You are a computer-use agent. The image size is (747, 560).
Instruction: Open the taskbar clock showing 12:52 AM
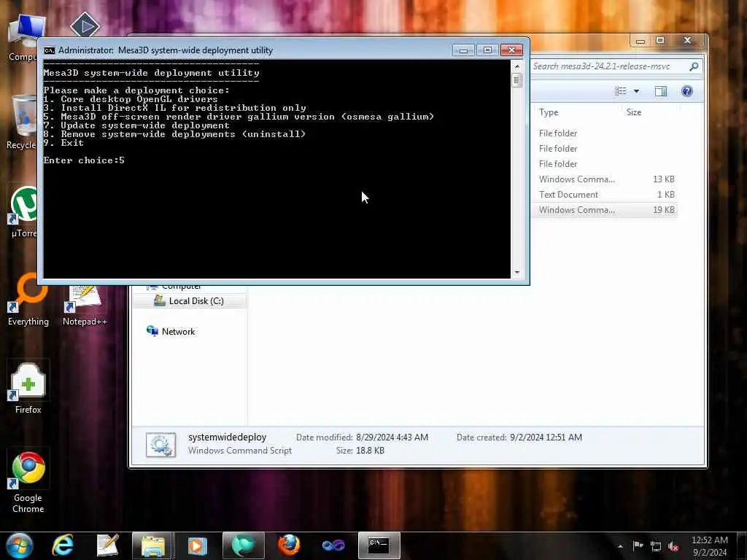click(709, 546)
